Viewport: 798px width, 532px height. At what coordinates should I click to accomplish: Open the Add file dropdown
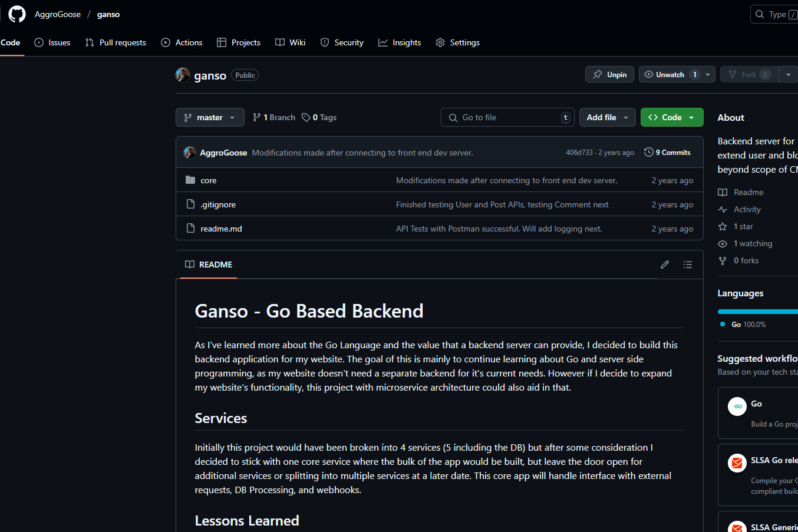607,117
